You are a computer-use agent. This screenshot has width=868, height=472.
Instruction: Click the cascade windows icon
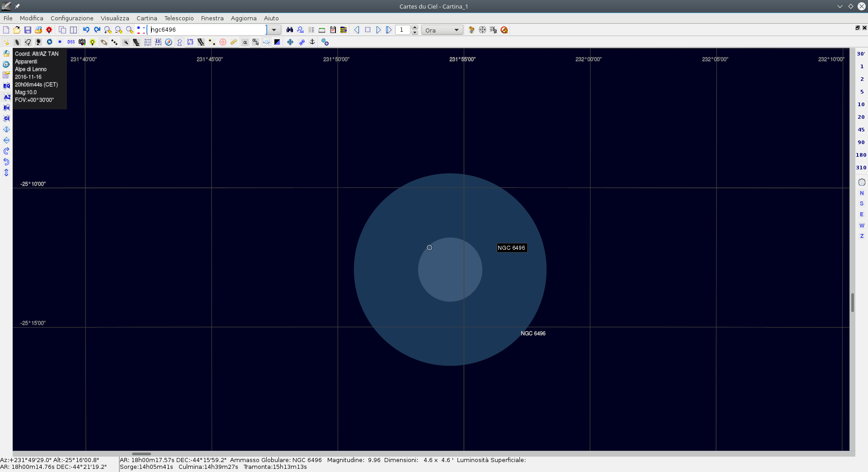click(62, 30)
